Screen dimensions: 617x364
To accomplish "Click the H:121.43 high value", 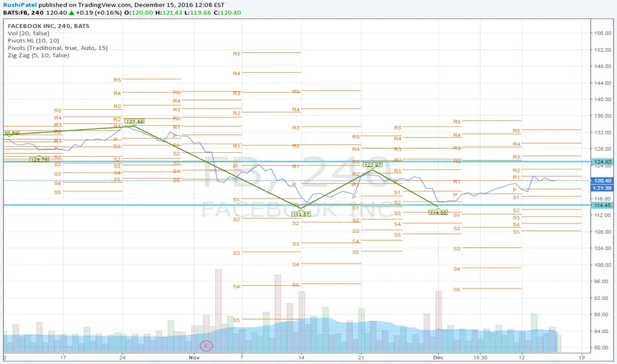I will 169,13.
